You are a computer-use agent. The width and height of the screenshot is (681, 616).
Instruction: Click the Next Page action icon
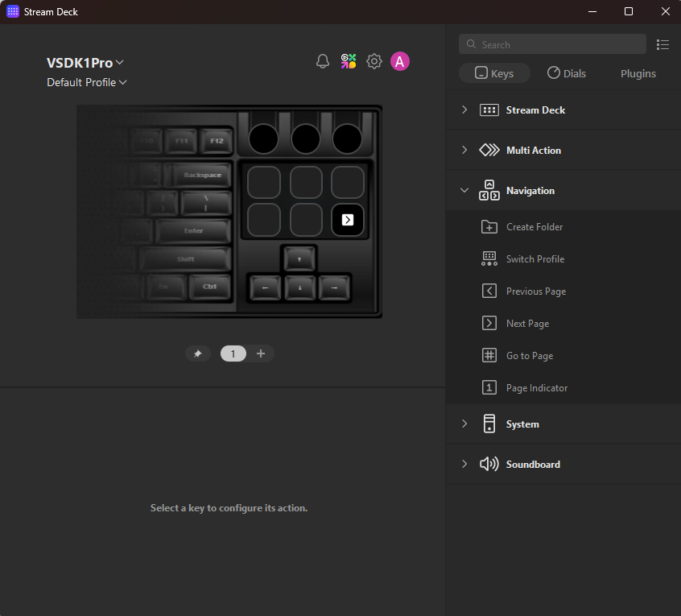click(x=489, y=323)
